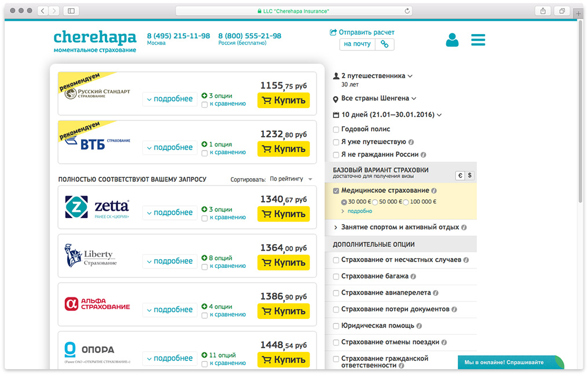This screenshot has height=375, width=588.
Task: Enable the Годовой полис checkbox
Action: [x=336, y=129]
